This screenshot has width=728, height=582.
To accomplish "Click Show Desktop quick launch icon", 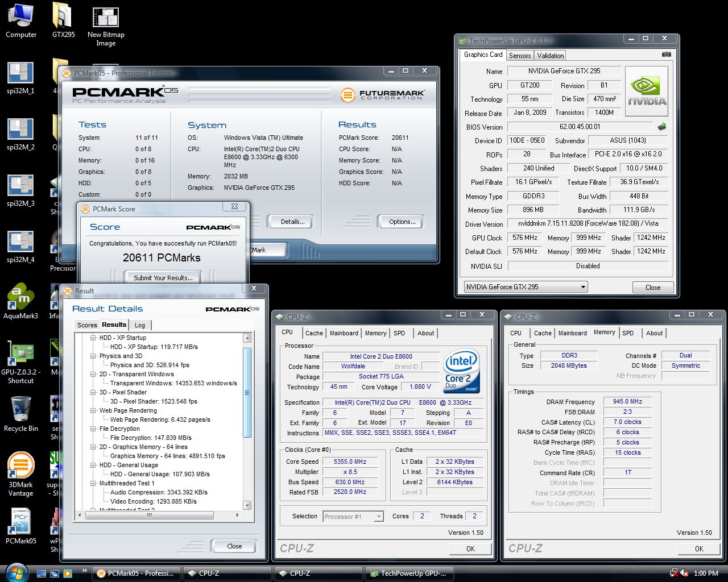I will (42, 573).
